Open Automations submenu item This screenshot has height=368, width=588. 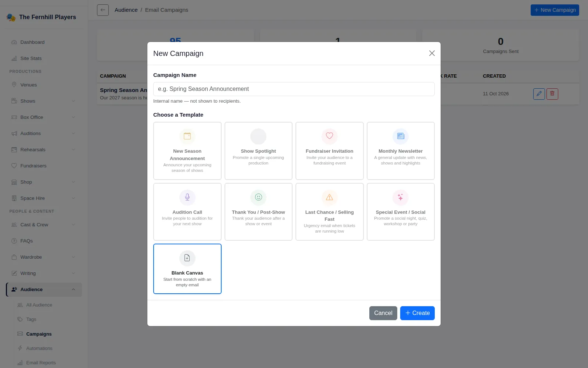(x=48, y=348)
